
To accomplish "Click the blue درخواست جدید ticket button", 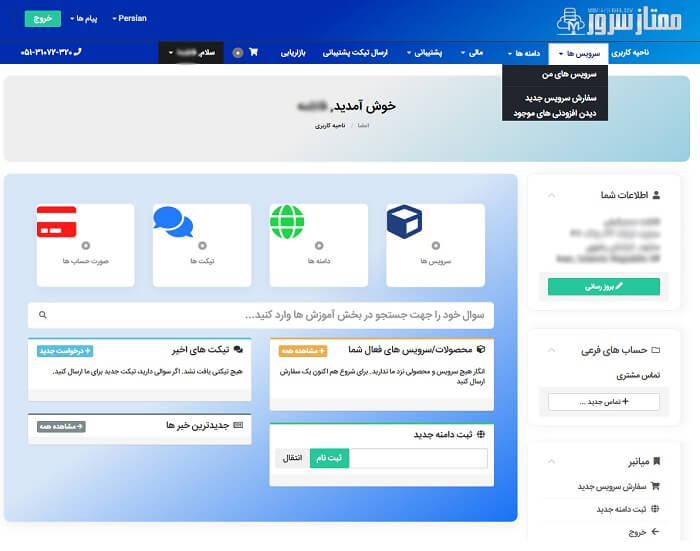I will tap(65, 351).
